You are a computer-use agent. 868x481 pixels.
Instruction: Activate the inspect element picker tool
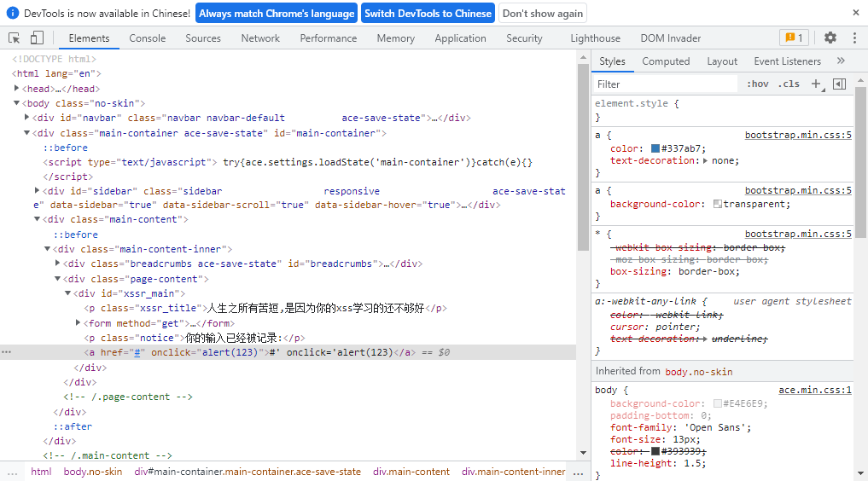[15, 38]
